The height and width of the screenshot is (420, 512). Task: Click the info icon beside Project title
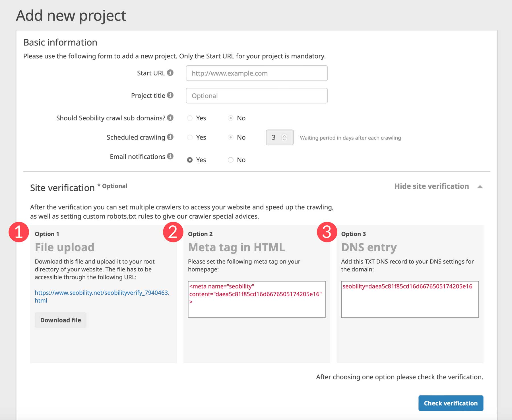coord(170,95)
